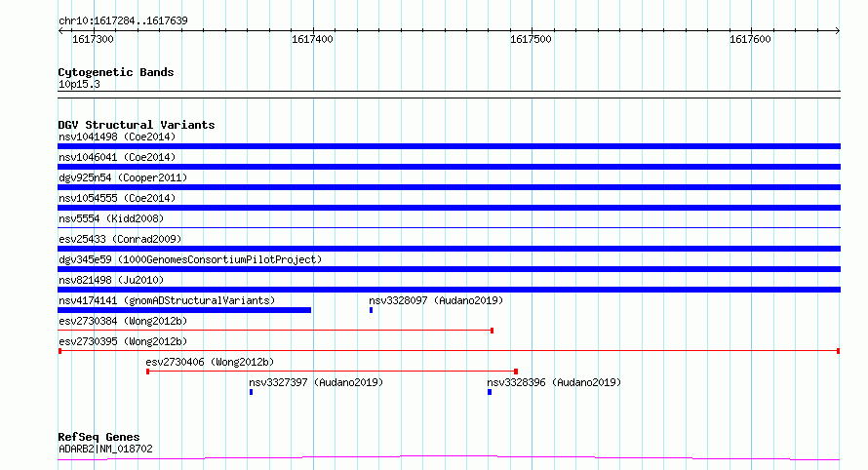The width and height of the screenshot is (868, 470).
Task: Open the nsv3327397 (Audano2019) label
Action: [x=316, y=382]
